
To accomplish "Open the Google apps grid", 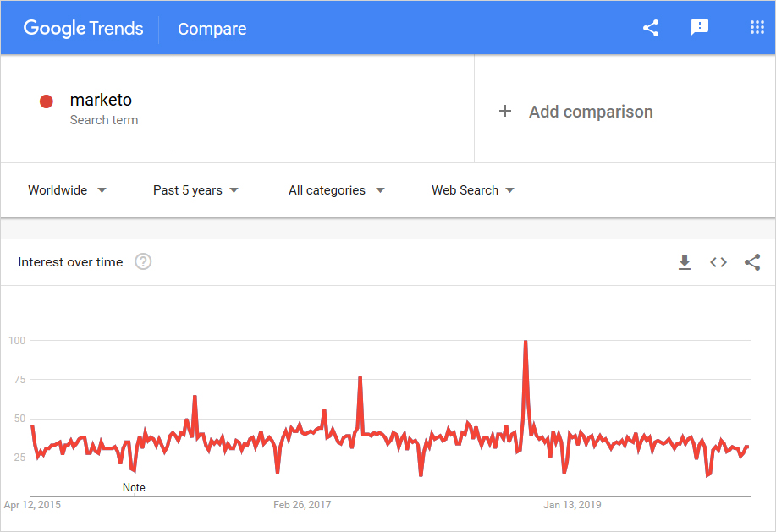I will pyautogui.click(x=757, y=28).
